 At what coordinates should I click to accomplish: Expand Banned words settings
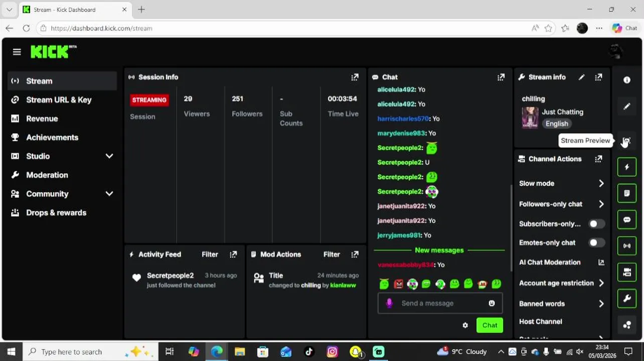[x=601, y=304]
